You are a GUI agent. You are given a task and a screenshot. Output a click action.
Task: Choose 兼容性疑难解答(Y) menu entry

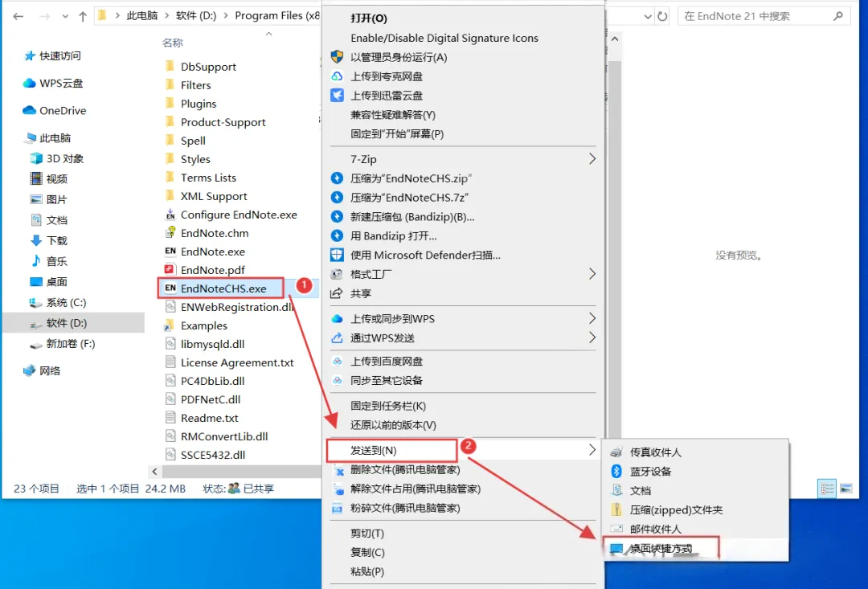(393, 115)
